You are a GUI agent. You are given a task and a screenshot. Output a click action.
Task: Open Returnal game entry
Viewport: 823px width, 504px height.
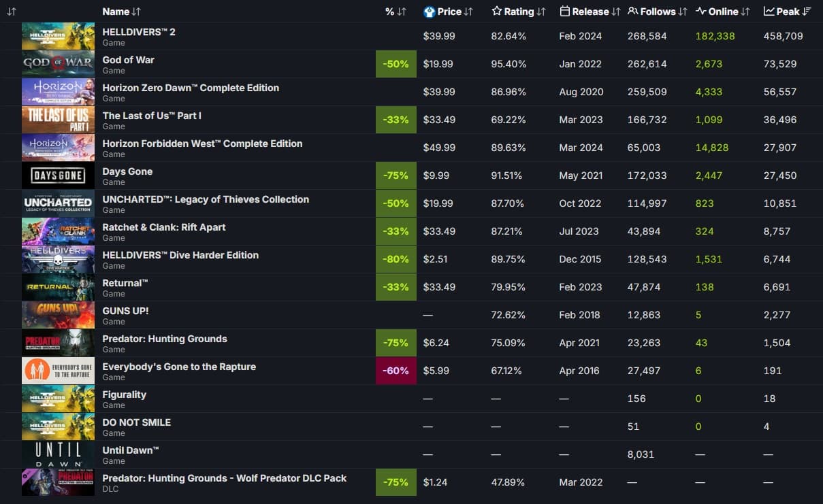click(x=125, y=283)
